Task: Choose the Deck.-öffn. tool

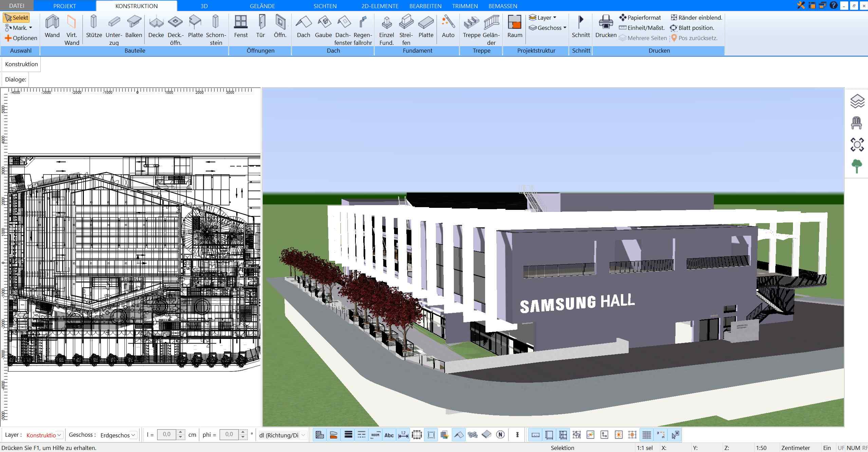Action: (x=176, y=30)
